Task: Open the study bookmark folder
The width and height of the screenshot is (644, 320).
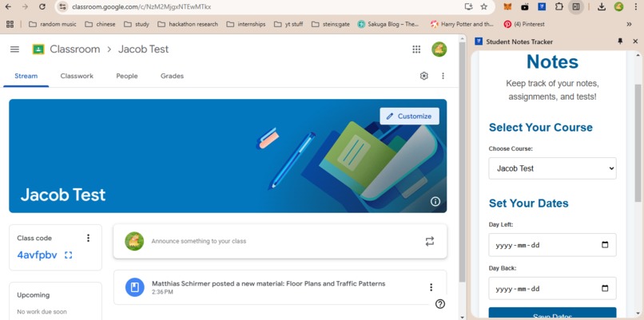Action: (137, 24)
